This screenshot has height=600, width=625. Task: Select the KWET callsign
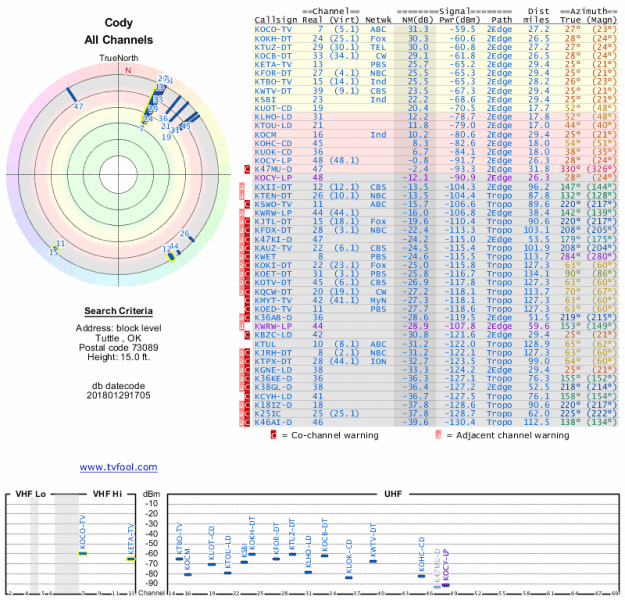point(265,257)
